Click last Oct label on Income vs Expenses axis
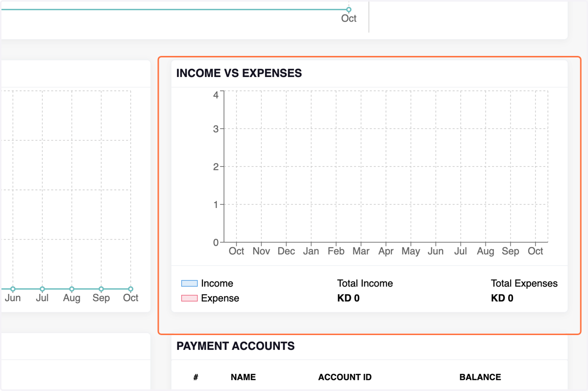 pos(536,251)
